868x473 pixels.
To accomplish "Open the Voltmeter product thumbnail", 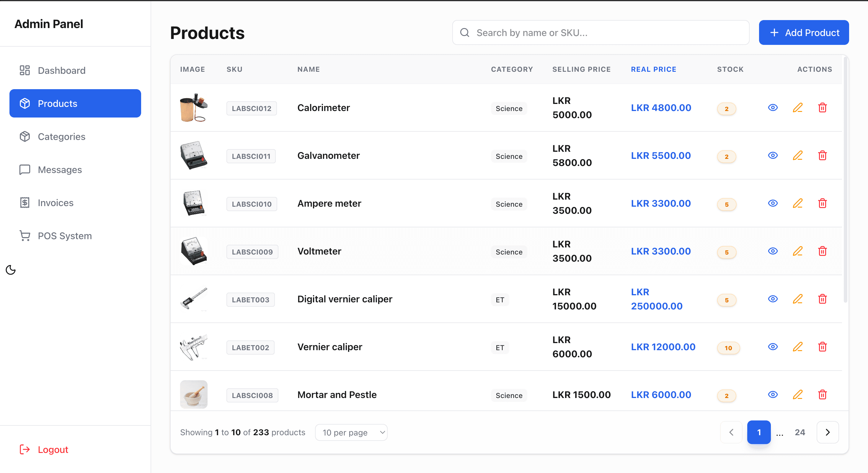I will coord(194,251).
